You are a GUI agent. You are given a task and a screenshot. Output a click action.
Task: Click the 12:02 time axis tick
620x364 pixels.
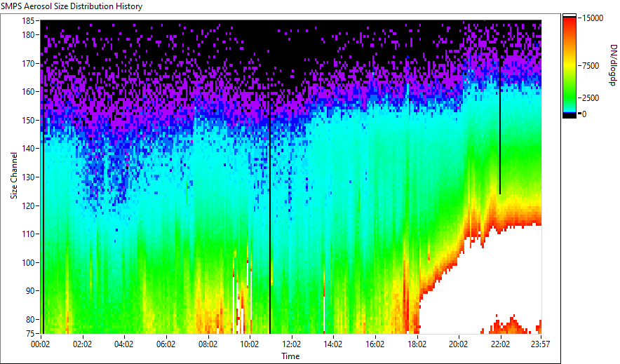292,344
